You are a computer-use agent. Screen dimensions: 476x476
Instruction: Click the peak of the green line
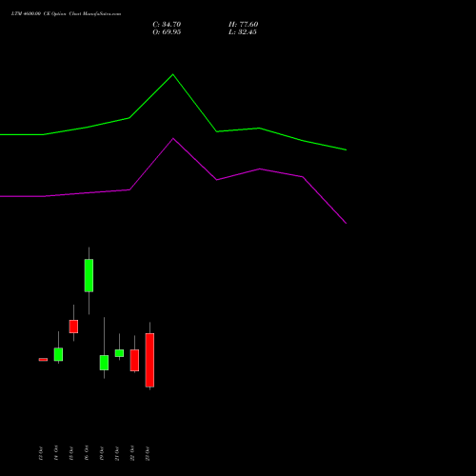pos(173,74)
